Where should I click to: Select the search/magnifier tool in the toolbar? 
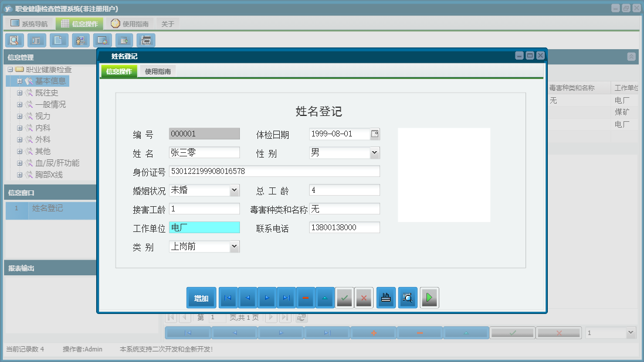pos(15,40)
